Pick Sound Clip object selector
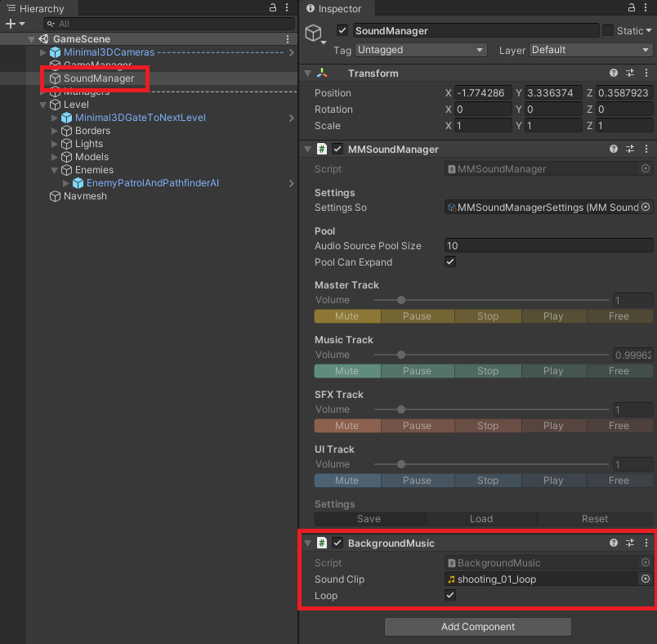 tap(646, 579)
